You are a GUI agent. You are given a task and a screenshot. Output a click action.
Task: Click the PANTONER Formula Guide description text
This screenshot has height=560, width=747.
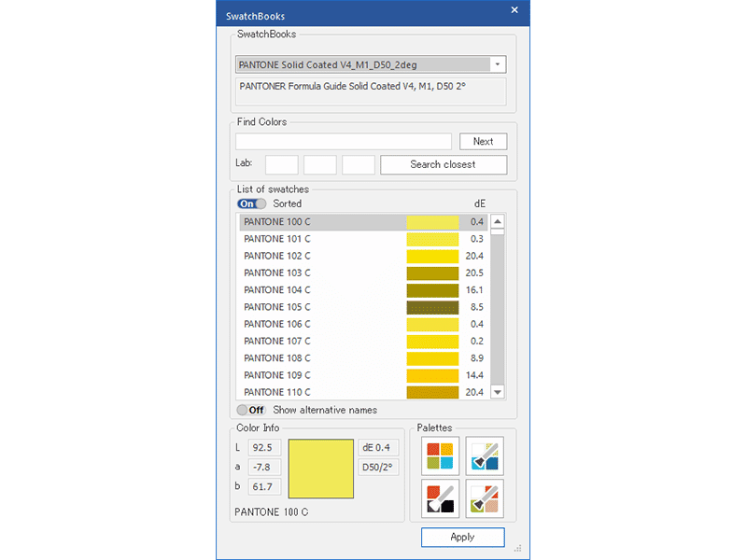coord(353,87)
